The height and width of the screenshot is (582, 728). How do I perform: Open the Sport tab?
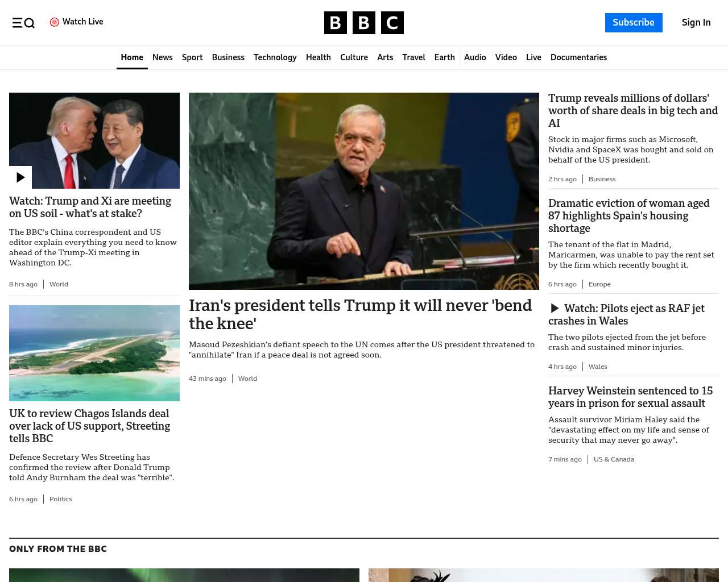click(192, 57)
